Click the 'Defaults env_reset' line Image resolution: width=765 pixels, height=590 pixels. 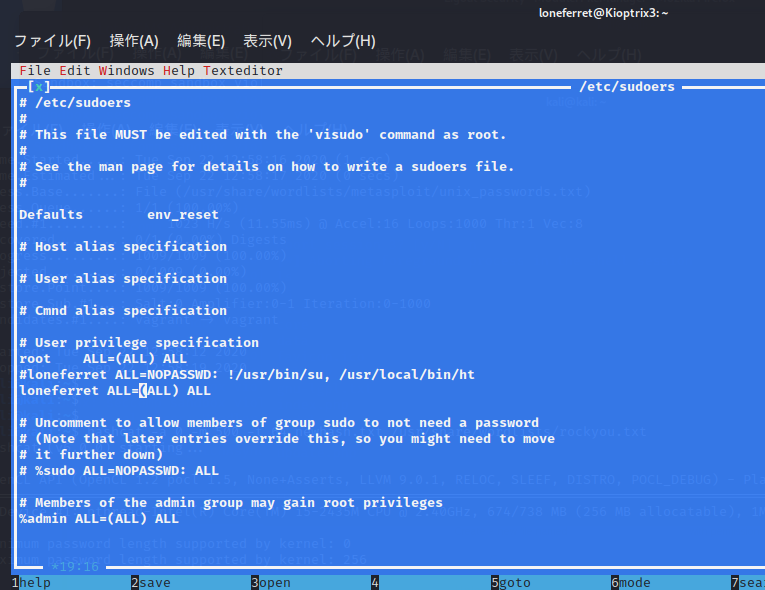click(119, 215)
